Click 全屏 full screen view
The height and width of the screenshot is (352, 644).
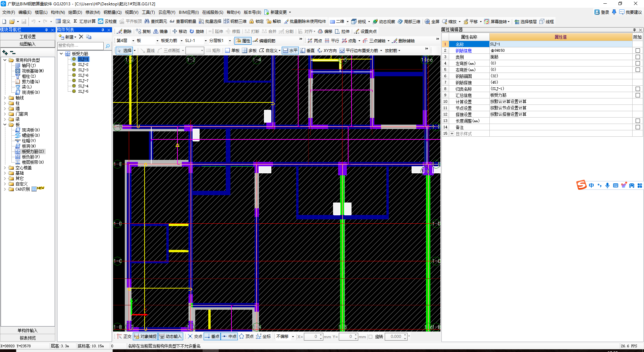pyautogui.click(x=432, y=21)
